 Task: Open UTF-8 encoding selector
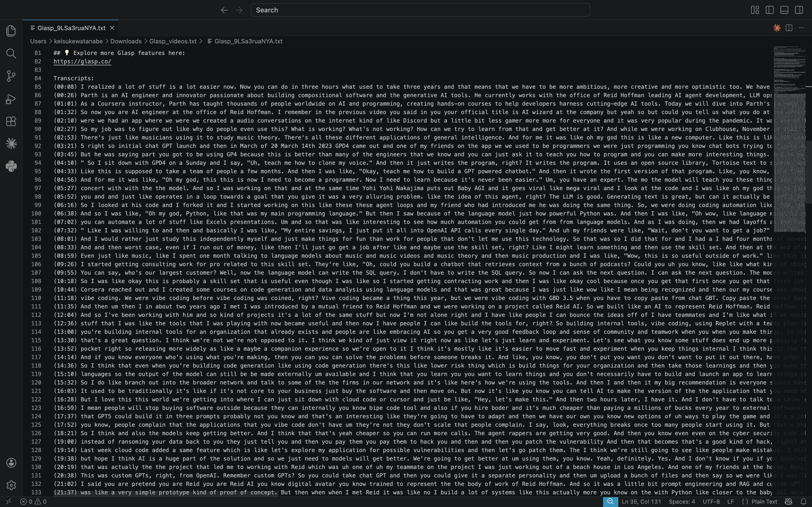[711, 502]
